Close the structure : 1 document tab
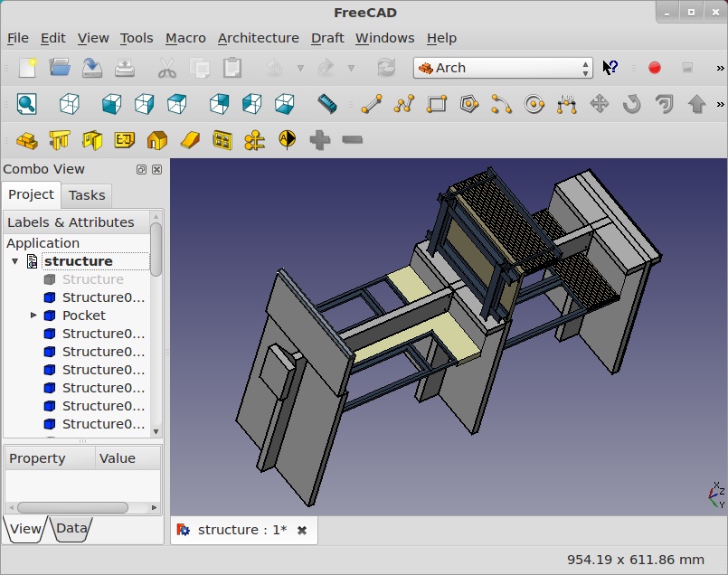Image resolution: width=728 pixels, height=575 pixels. 302,531
